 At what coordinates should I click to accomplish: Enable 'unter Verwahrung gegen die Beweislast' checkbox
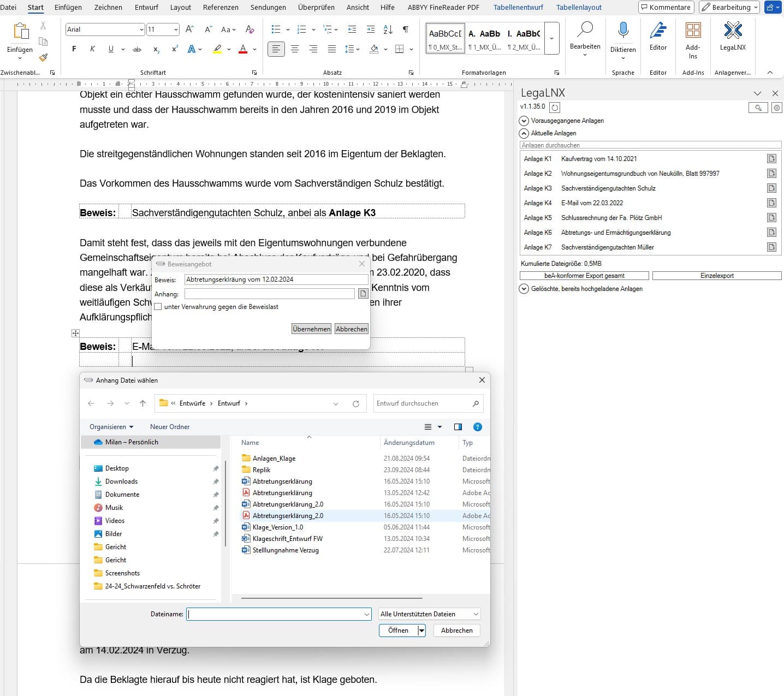point(158,307)
